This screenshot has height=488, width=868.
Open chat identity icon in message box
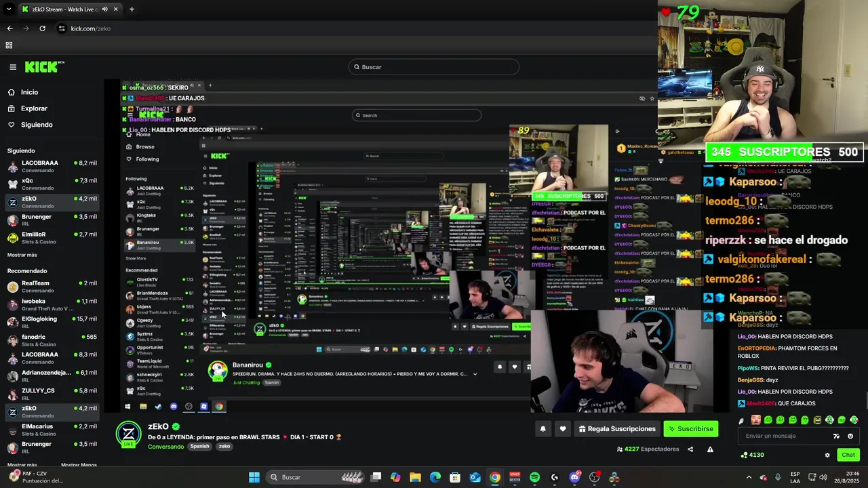click(x=837, y=436)
